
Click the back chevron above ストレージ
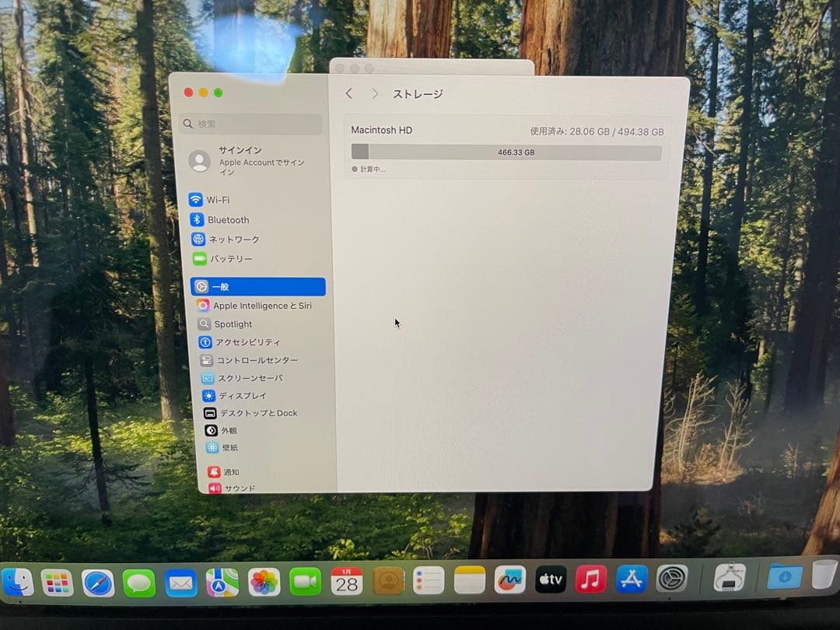click(348, 93)
